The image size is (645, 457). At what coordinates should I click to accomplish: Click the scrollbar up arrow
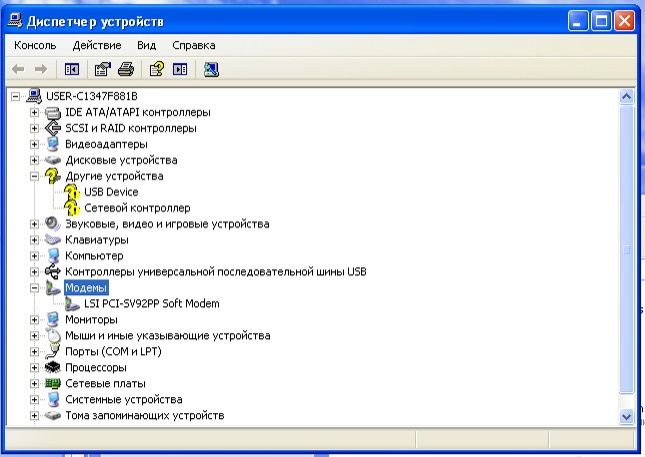(626, 97)
